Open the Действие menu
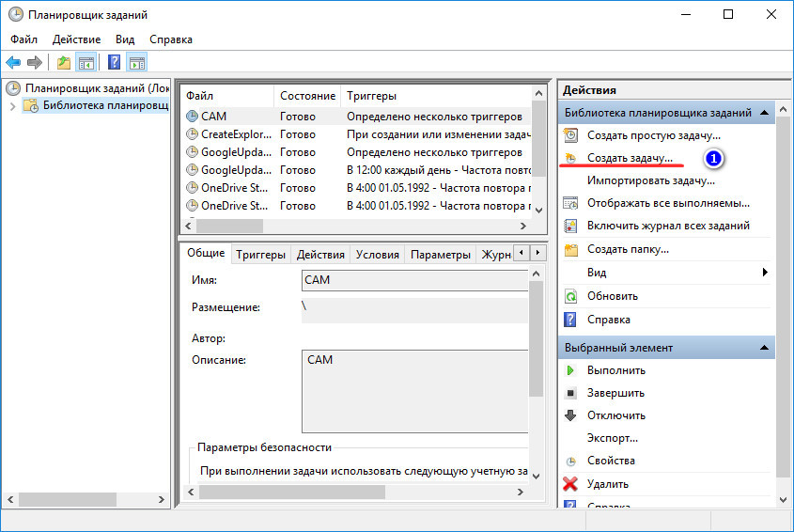The image size is (794, 532). (76, 39)
